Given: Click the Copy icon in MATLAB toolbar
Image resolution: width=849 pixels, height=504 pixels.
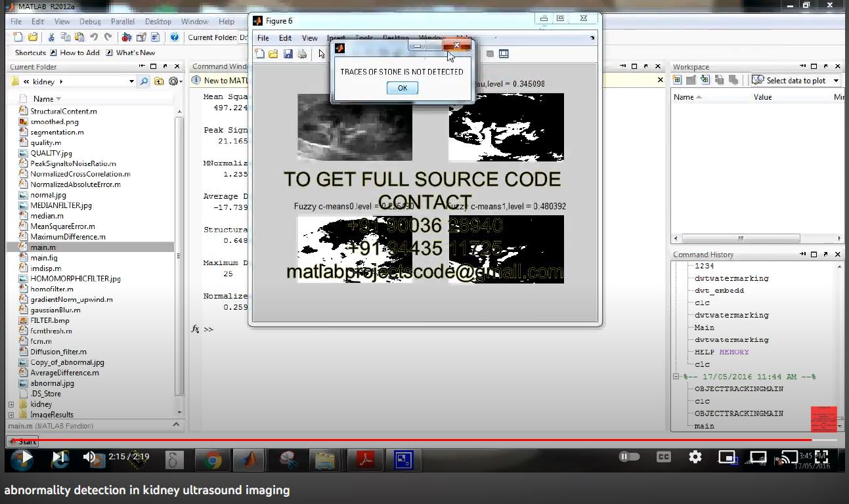Looking at the screenshot, I should coord(66,37).
